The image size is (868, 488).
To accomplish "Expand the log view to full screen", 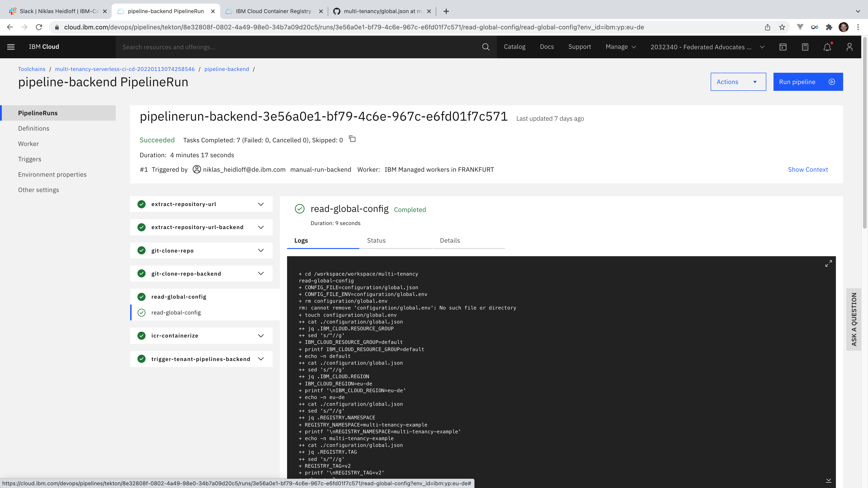I will (x=828, y=263).
